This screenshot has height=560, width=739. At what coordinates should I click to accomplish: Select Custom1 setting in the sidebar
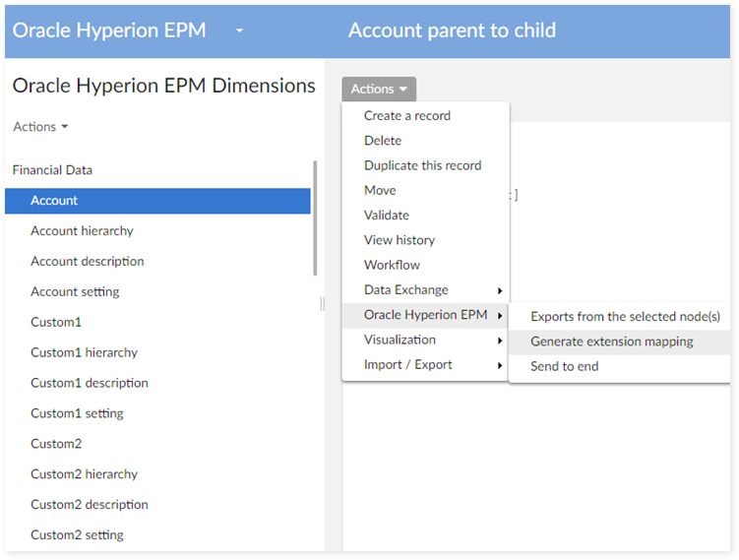(x=77, y=413)
